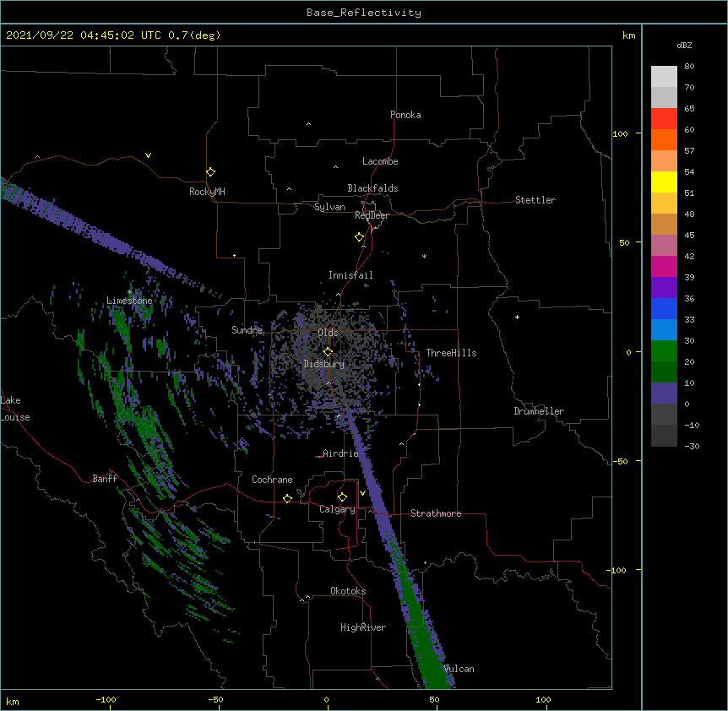The width and height of the screenshot is (728, 711).
Task: Click the Banff label
Action: 105,479
